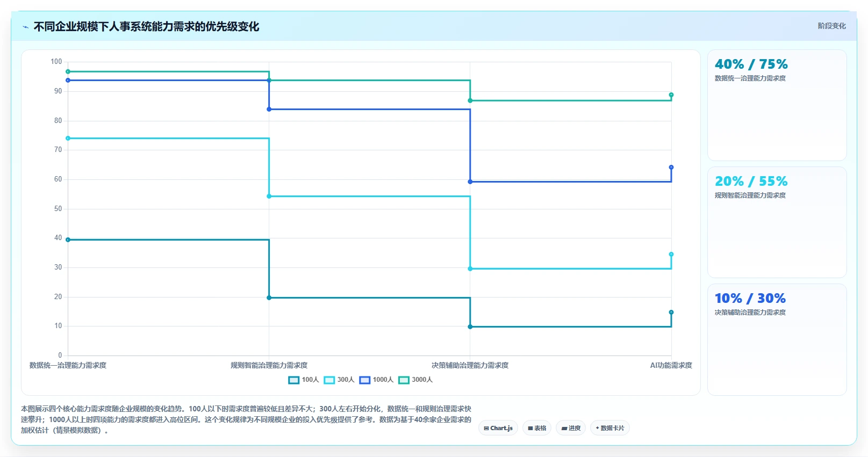Toggle the 3000人 legend series
Screen dimensions: 868x457
[x=415, y=380]
